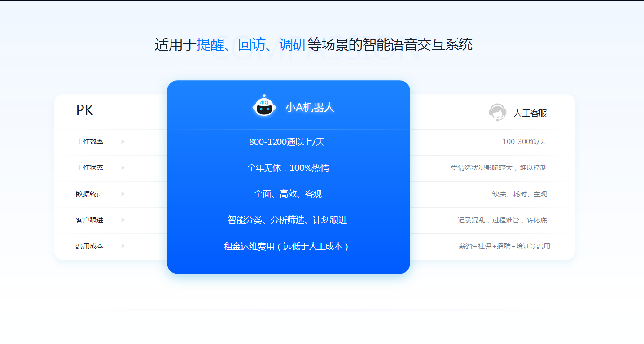Click the arrow beside 工作状态
The image size is (644, 344).
click(x=123, y=168)
